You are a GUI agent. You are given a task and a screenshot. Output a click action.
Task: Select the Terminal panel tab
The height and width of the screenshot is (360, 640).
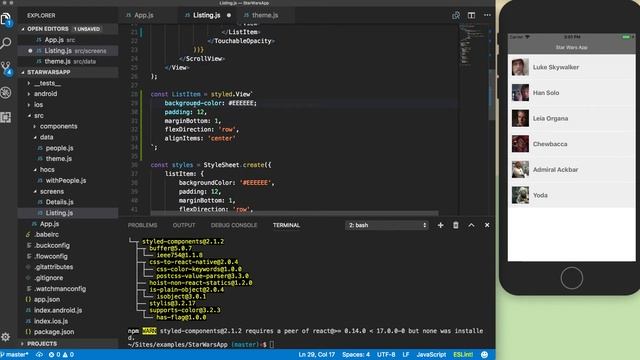286,225
